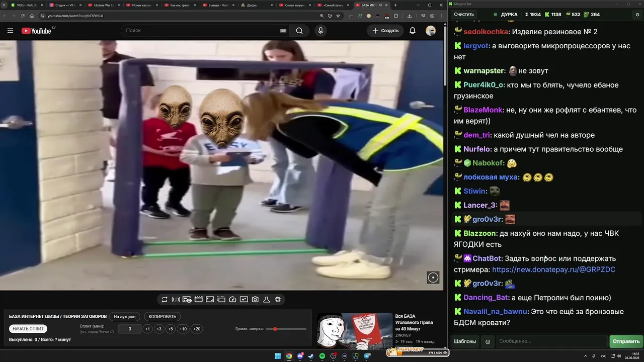The height and width of the screenshot is (362, 644).
Task: Click the Создать button
Action: tap(385, 31)
